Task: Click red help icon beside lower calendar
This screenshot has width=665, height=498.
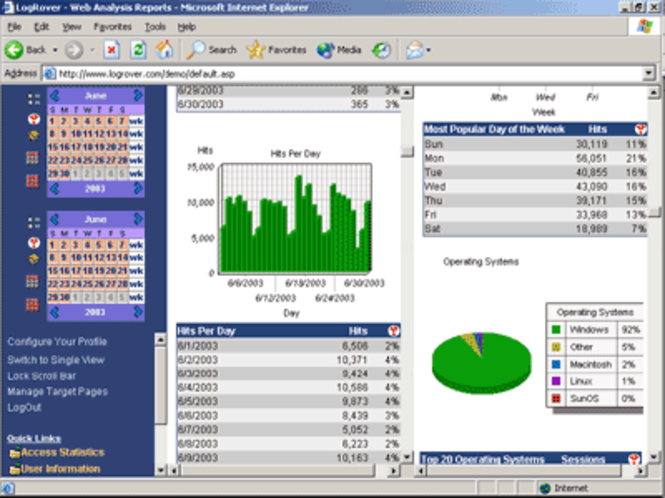Action: coord(34,243)
